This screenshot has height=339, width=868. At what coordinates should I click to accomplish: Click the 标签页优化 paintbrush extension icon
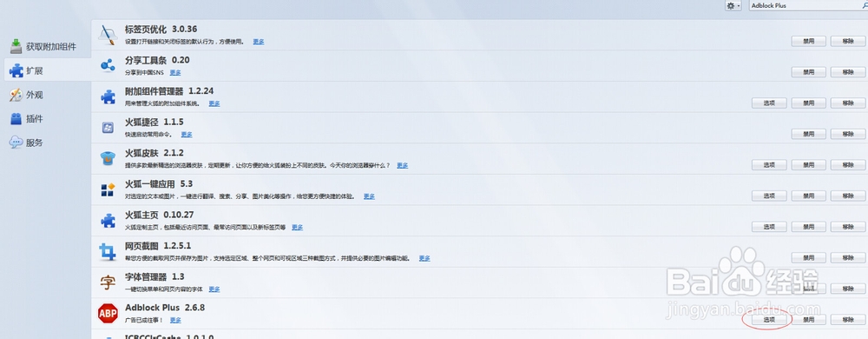[108, 35]
